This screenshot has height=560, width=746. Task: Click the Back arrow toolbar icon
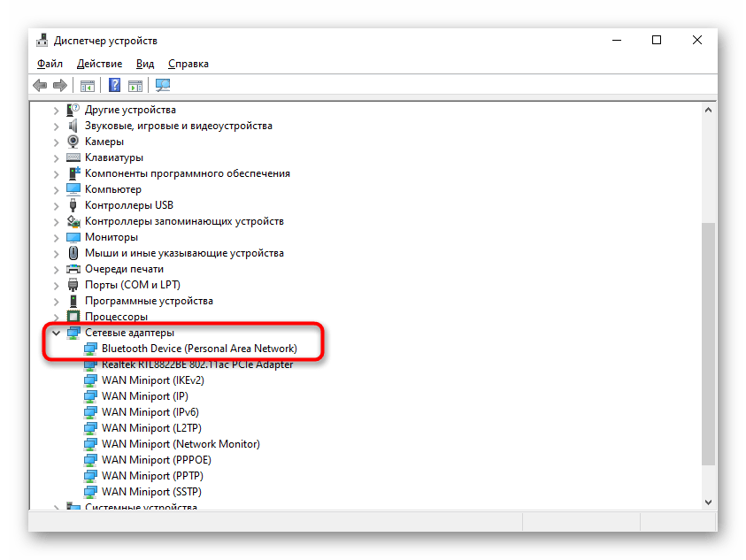(40, 86)
